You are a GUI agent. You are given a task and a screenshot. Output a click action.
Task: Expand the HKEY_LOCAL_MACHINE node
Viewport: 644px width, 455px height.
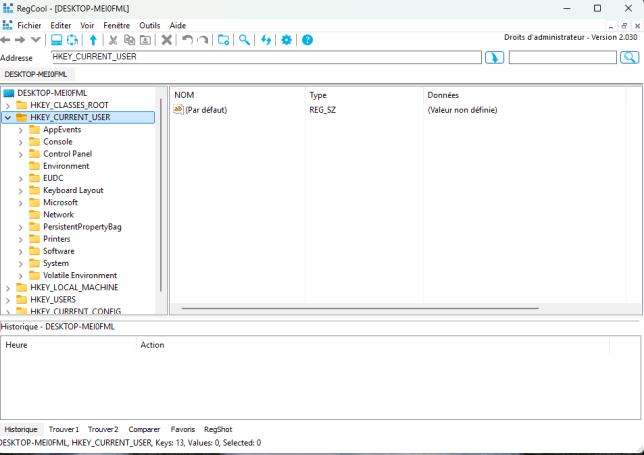[x=8, y=288]
